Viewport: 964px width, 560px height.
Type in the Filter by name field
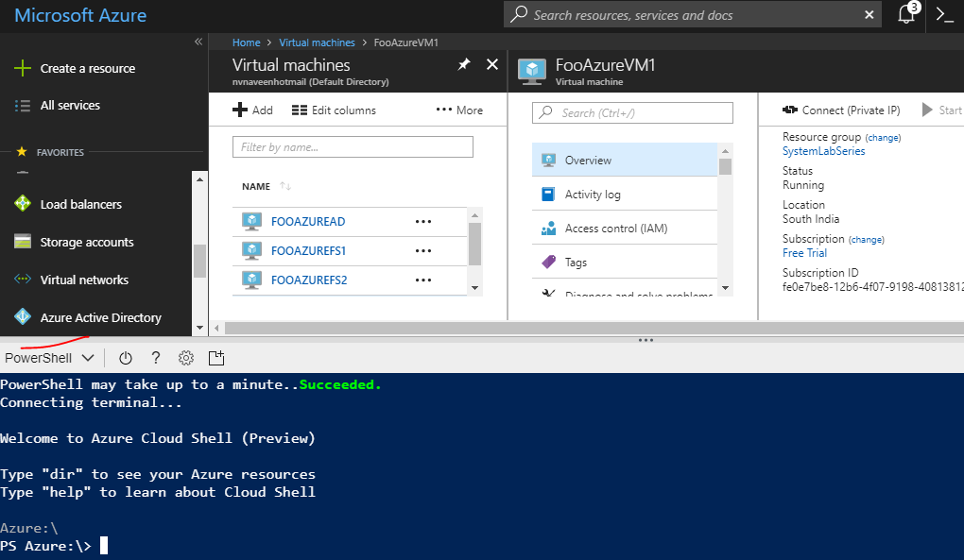click(x=352, y=146)
